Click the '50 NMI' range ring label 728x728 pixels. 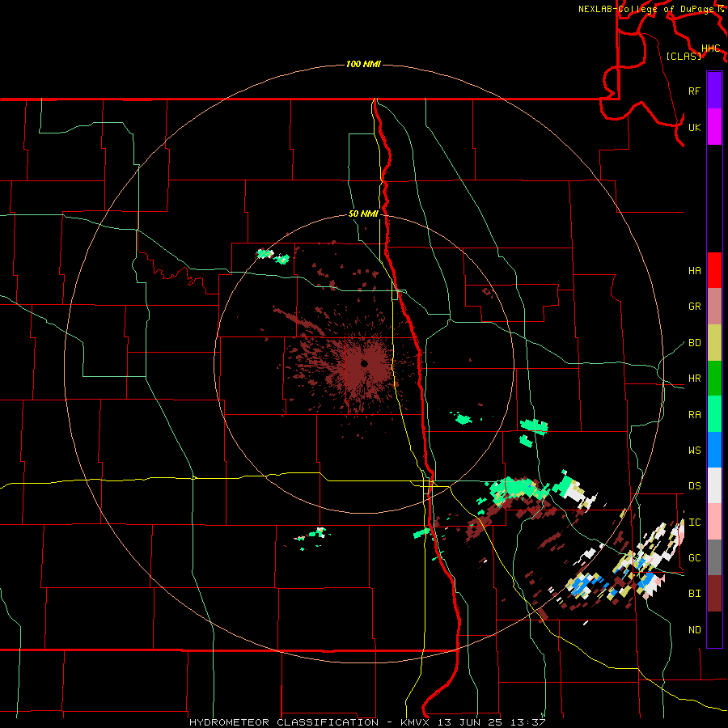(x=363, y=214)
